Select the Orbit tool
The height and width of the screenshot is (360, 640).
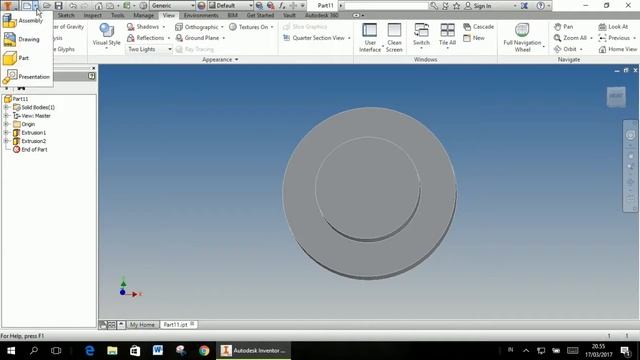565,49
